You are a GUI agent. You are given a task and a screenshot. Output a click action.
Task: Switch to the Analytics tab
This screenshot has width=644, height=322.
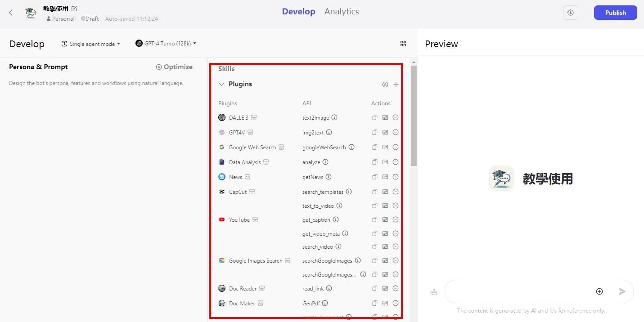pos(342,12)
